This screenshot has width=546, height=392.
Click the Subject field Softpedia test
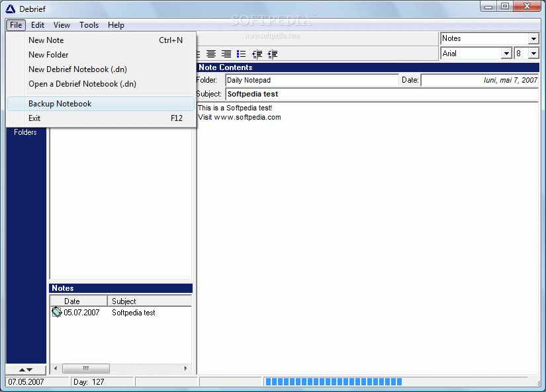382,95
